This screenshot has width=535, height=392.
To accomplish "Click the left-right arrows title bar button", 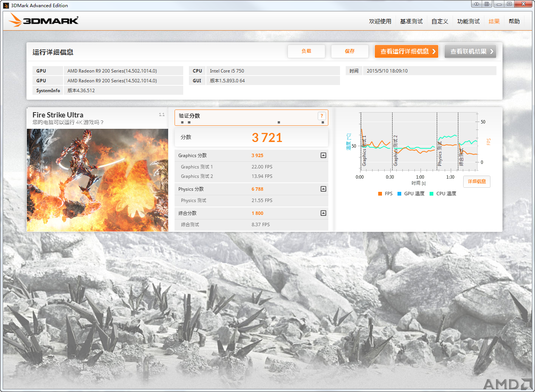I will pyautogui.click(x=476, y=4).
